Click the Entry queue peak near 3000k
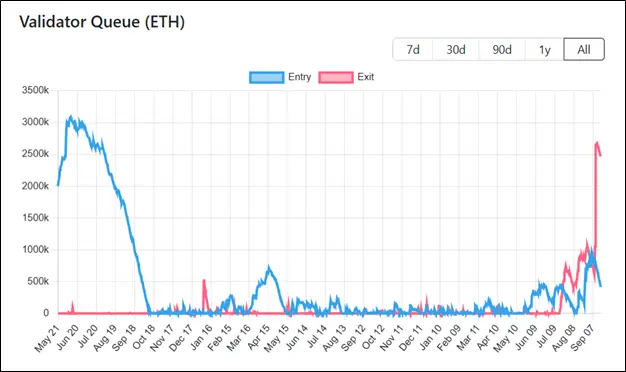The image size is (626, 372). pyautogui.click(x=71, y=117)
